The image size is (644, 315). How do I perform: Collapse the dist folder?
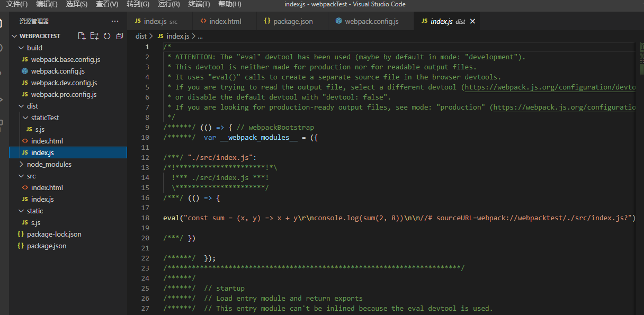[x=68, y=106]
